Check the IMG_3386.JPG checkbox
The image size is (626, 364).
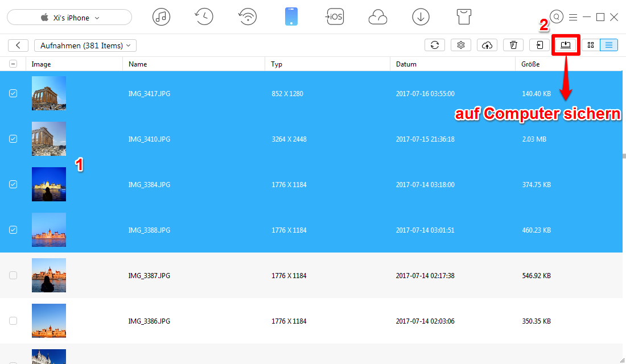point(13,321)
